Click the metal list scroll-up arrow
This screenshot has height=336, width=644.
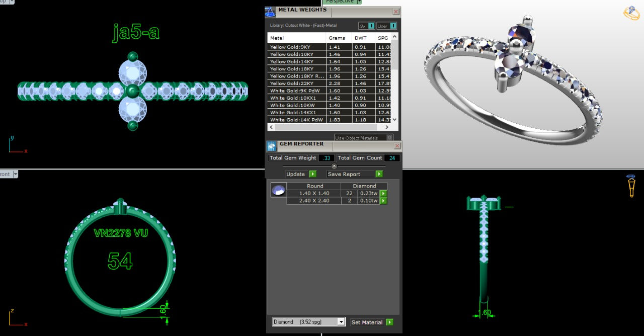394,36
